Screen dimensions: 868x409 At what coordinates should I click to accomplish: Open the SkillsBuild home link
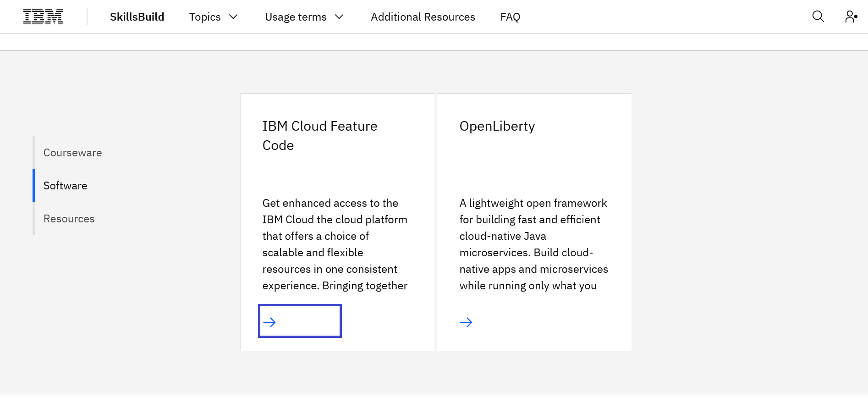pos(137,17)
